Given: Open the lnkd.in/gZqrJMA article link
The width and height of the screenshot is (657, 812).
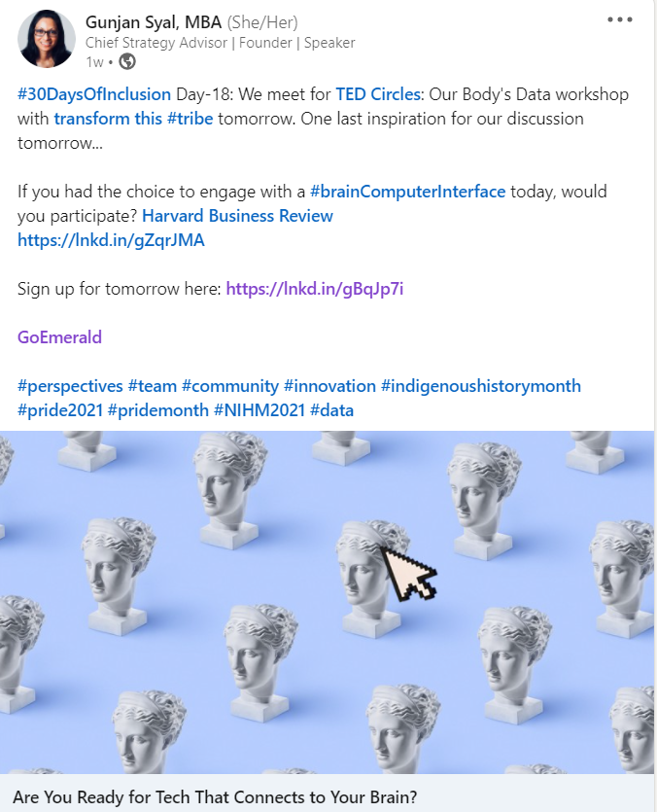Looking at the screenshot, I should pyautogui.click(x=111, y=240).
